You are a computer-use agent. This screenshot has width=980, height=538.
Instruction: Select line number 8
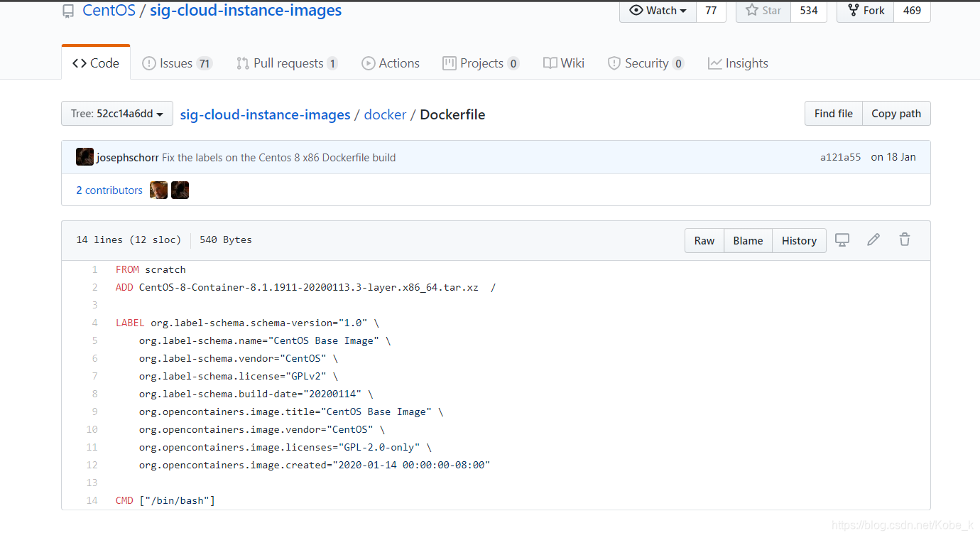[94, 394]
